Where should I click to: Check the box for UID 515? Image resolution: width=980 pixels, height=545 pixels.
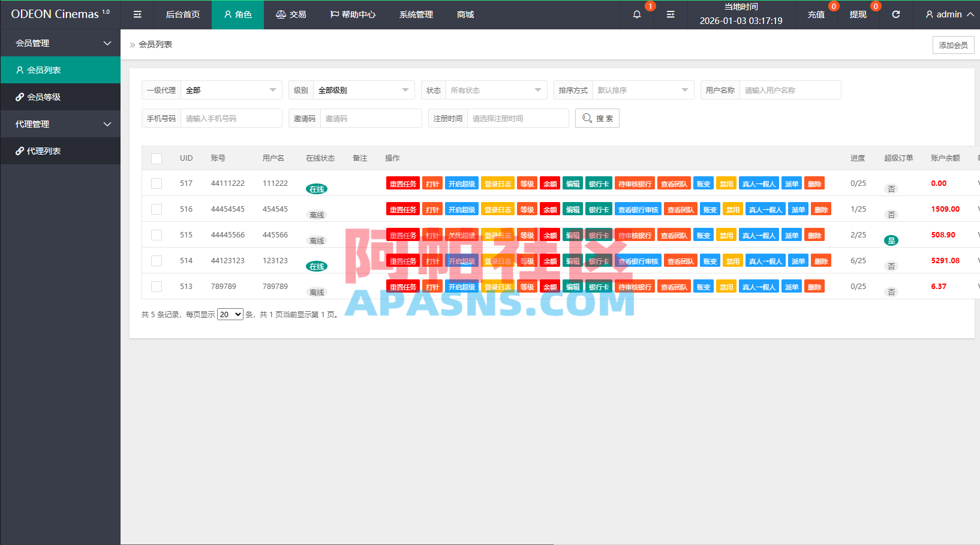pos(157,235)
